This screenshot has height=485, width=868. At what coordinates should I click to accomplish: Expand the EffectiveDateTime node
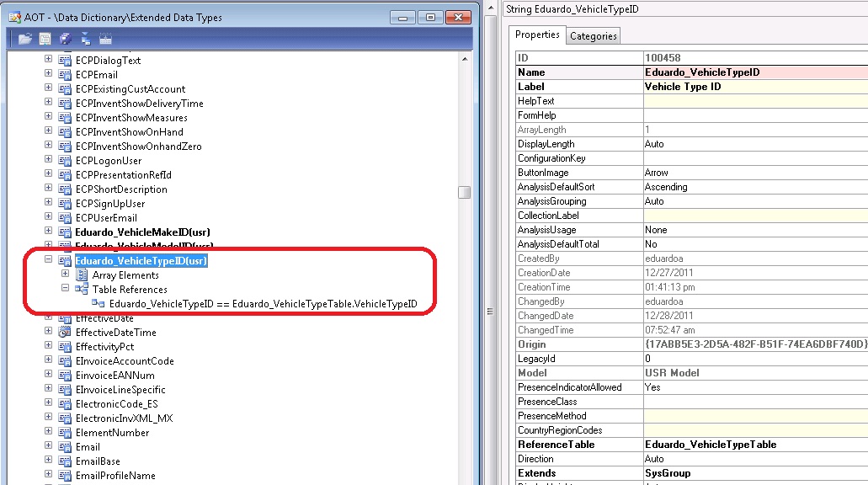(48, 331)
